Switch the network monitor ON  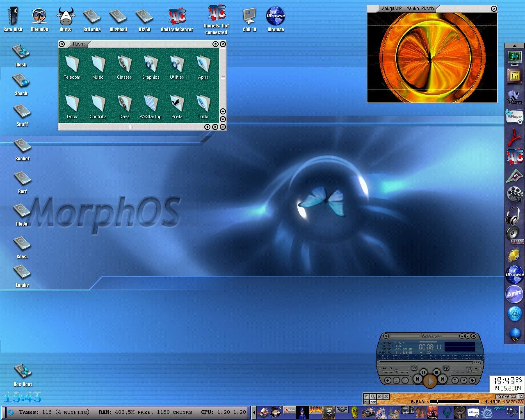(x=366, y=402)
